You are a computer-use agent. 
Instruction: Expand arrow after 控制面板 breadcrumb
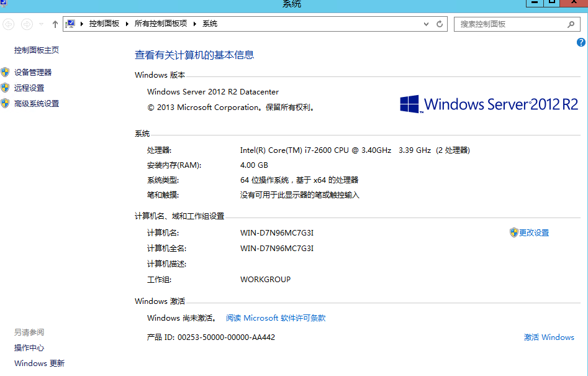tap(127, 24)
